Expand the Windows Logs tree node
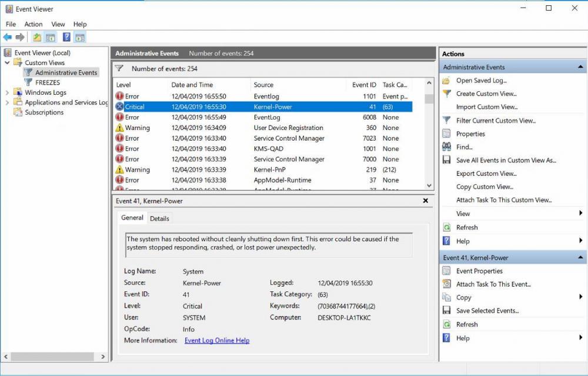 point(7,92)
